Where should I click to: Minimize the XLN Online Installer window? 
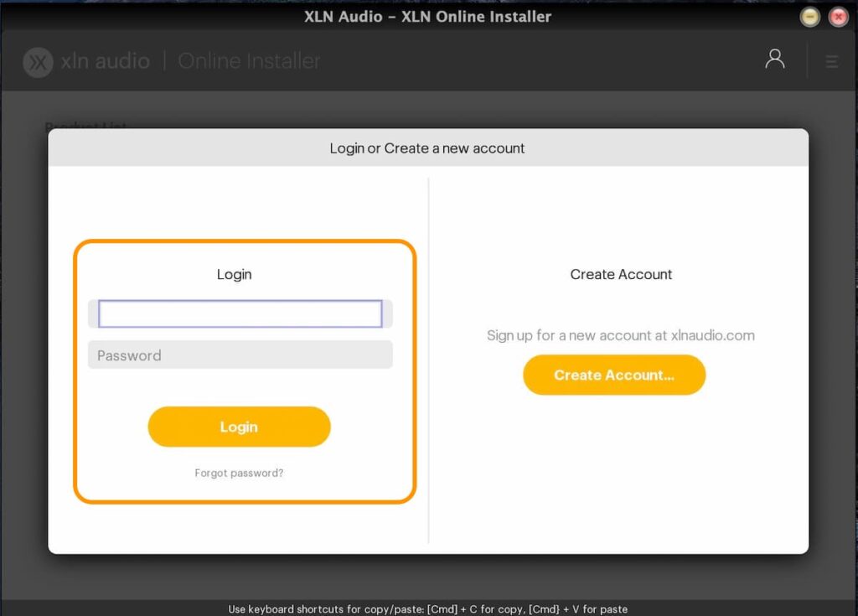809,17
